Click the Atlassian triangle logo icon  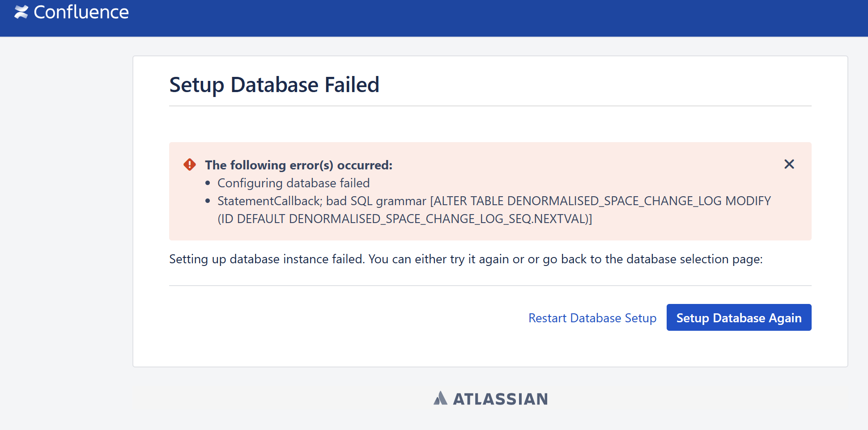click(440, 398)
